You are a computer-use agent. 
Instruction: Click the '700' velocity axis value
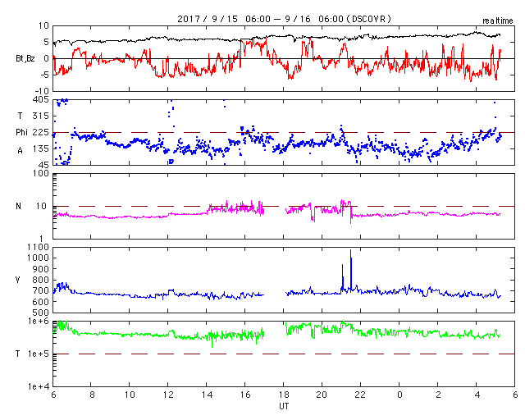click(x=42, y=290)
